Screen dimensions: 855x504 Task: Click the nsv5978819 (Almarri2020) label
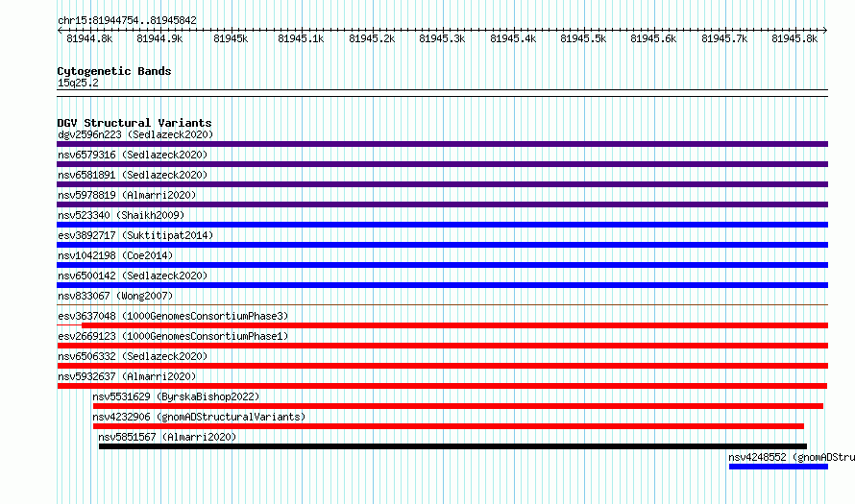(127, 195)
